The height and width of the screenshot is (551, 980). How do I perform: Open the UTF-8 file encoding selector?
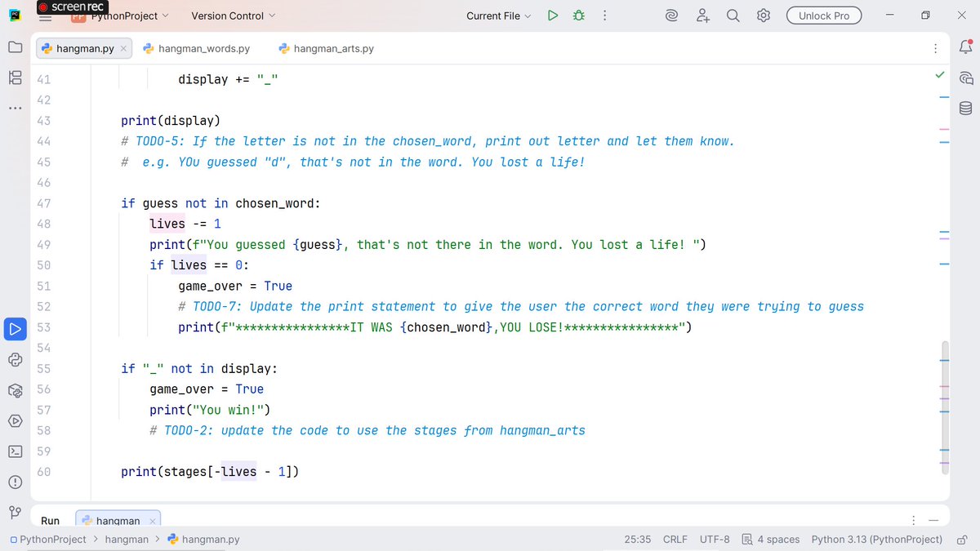click(715, 540)
